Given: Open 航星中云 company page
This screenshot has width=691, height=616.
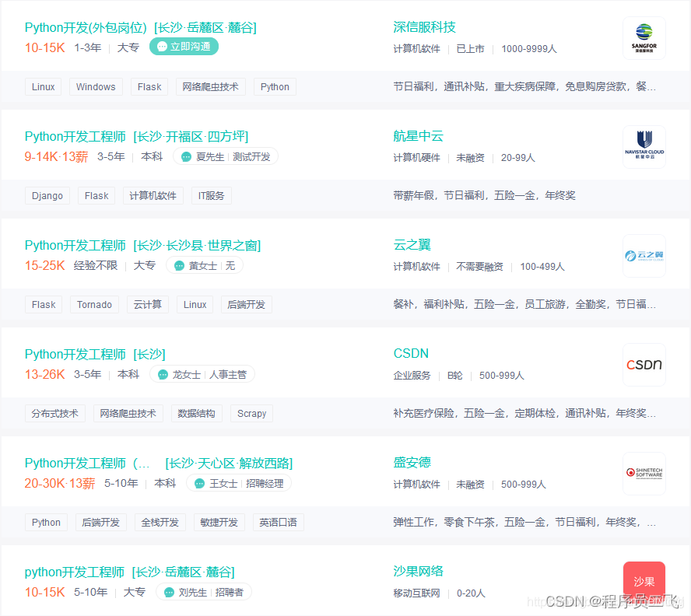Looking at the screenshot, I should click(418, 135).
